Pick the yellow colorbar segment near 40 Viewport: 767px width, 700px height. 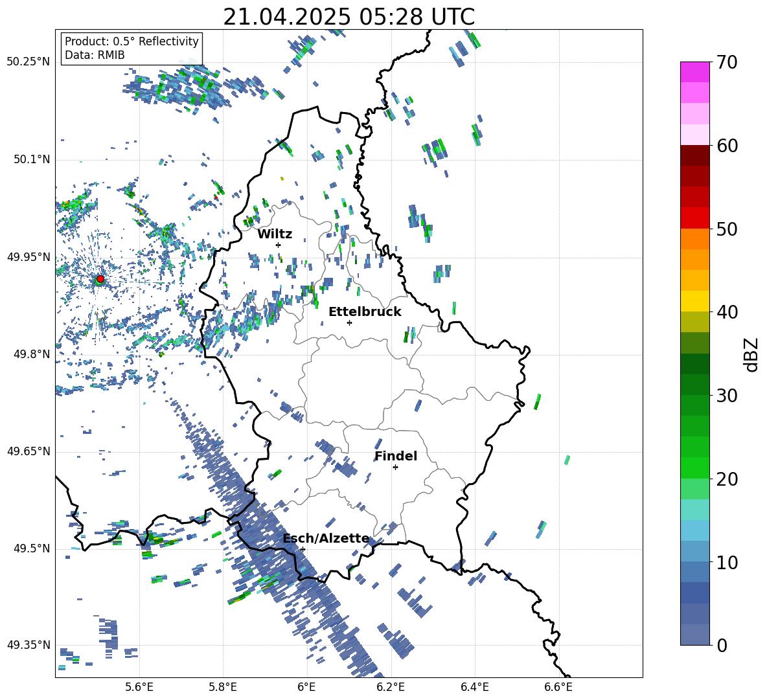pyautogui.click(x=694, y=301)
